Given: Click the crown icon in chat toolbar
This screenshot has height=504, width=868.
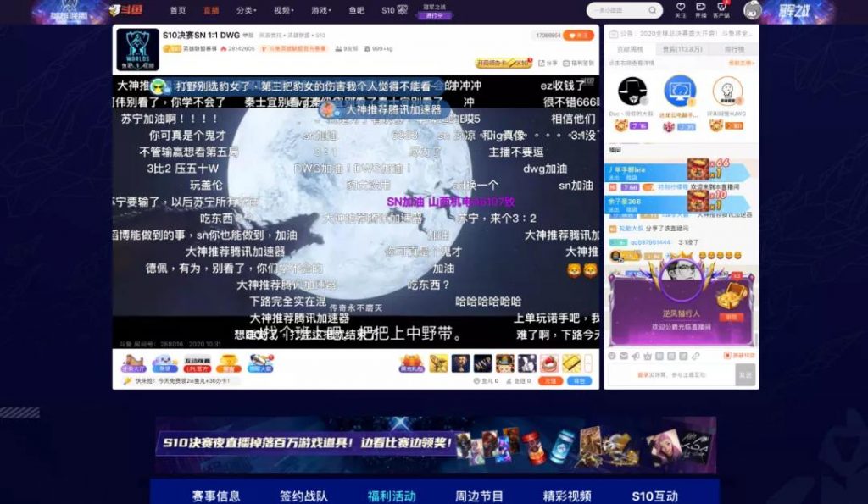Looking at the screenshot, I should tap(648, 356).
